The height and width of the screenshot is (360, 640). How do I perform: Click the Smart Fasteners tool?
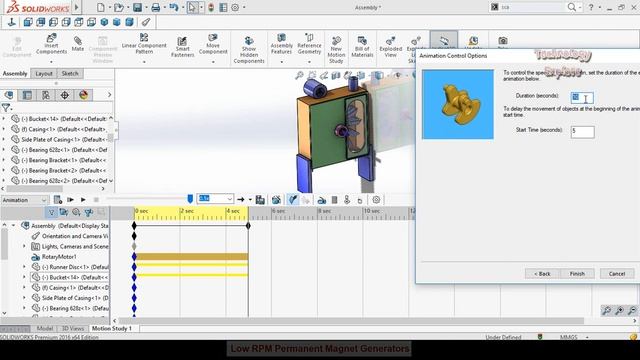coord(182,47)
